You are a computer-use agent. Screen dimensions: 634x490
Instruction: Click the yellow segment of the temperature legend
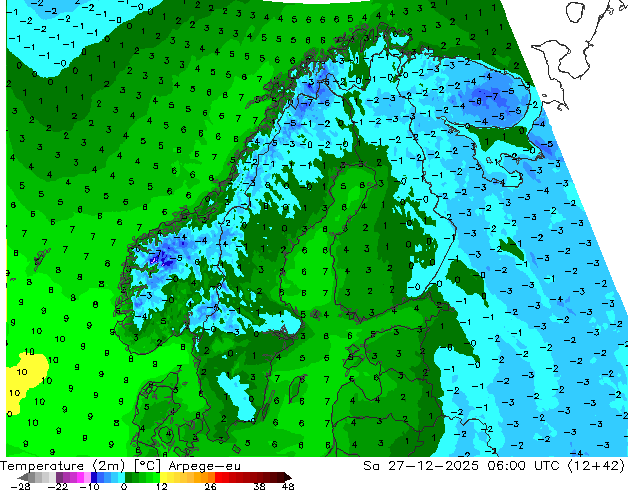180,477
